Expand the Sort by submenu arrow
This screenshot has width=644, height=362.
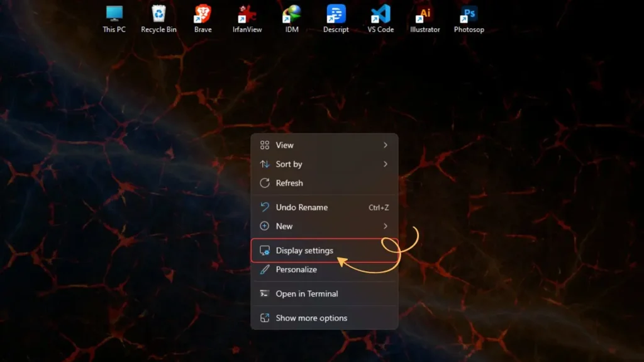(x=386, y=164)
